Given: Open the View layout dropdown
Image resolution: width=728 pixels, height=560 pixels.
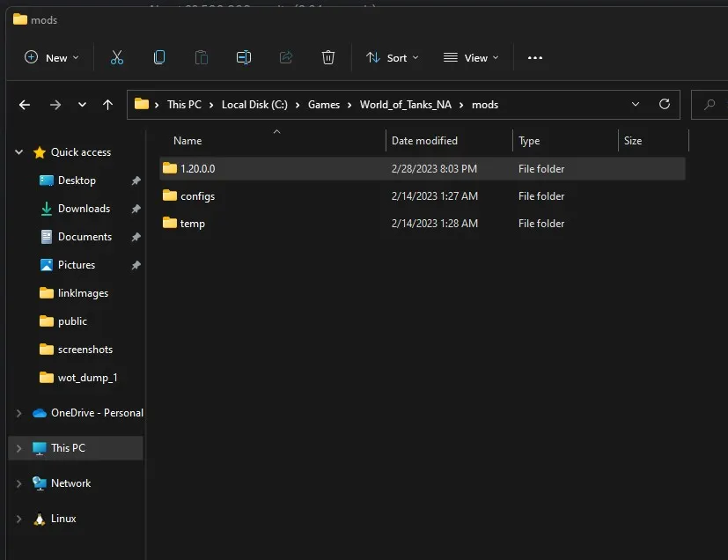Looking at the screenshot, I should (x=471, y=57).
